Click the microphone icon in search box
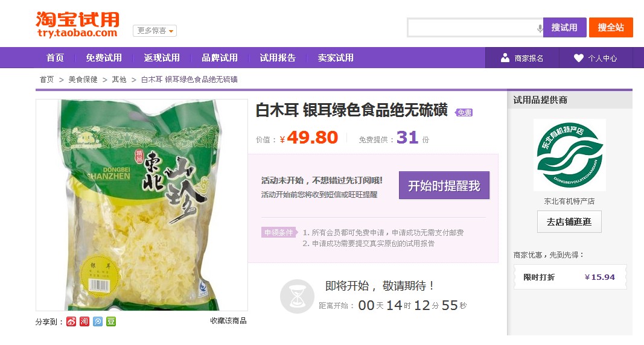 coord(540,28)
